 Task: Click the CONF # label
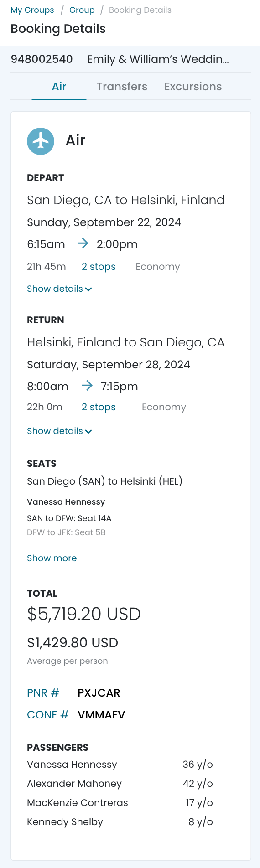tap(47, 715)
